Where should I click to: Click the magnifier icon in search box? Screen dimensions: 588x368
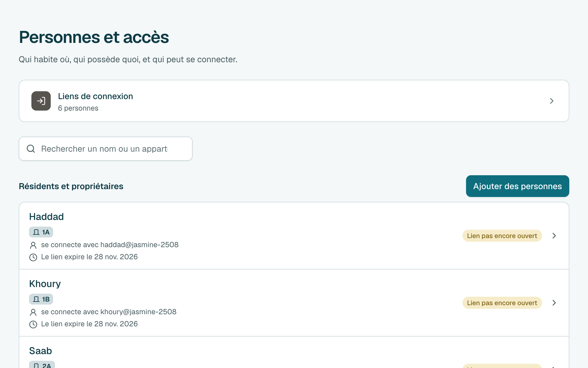(31, 149)
